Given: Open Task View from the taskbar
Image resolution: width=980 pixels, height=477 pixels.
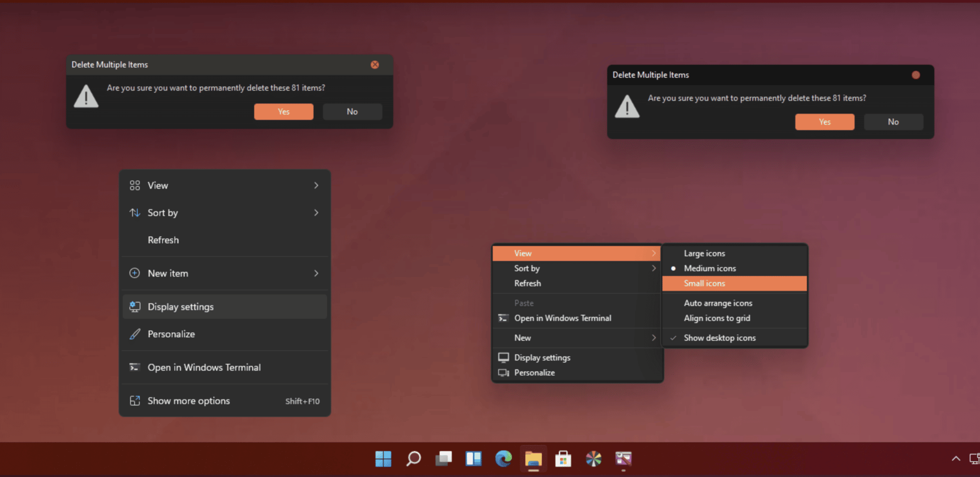Looking at the screenshot, I should tap(444, 458).
